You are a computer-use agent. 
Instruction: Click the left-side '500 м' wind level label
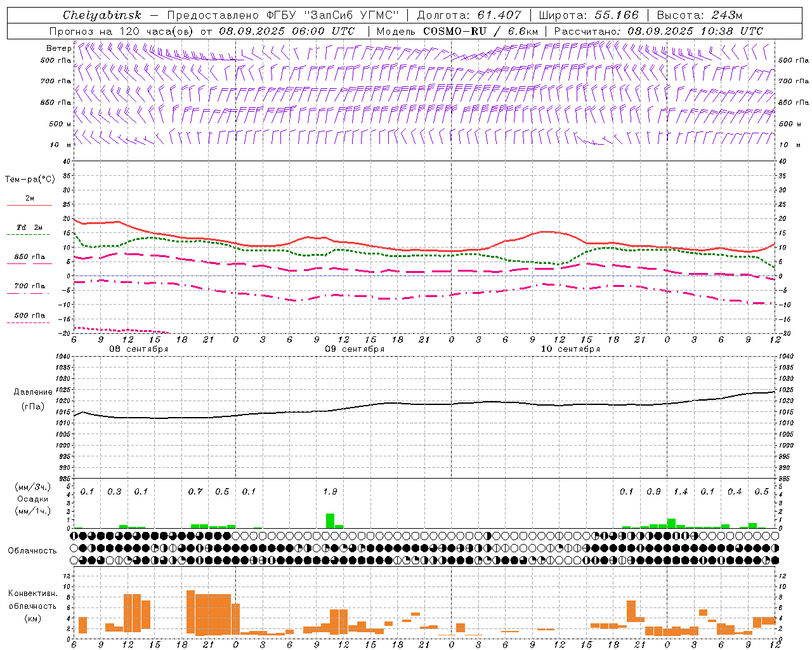[x=60, y=124]
